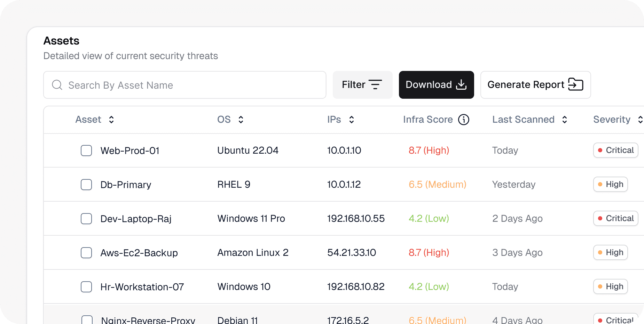Click the download arrow icon in the Download button

[461, 84]
